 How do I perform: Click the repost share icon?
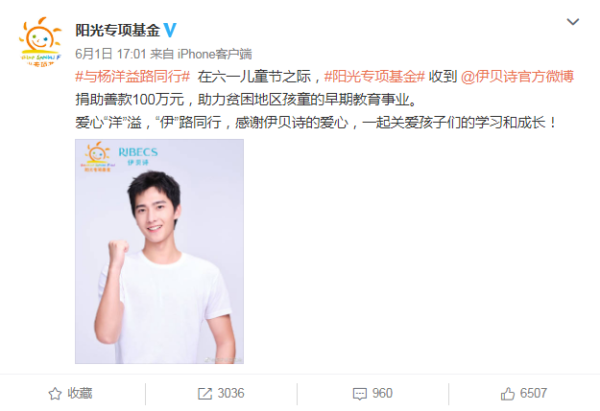pos(205,394)
